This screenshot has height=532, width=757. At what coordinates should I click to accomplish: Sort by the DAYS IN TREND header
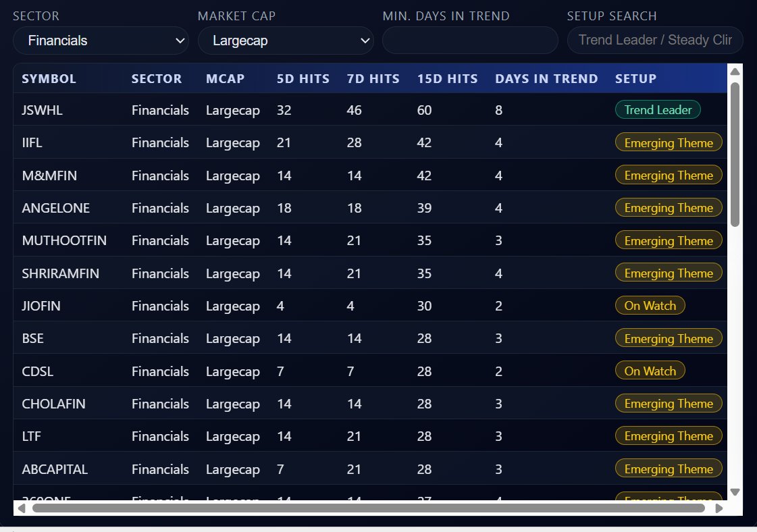pos(546,79)
